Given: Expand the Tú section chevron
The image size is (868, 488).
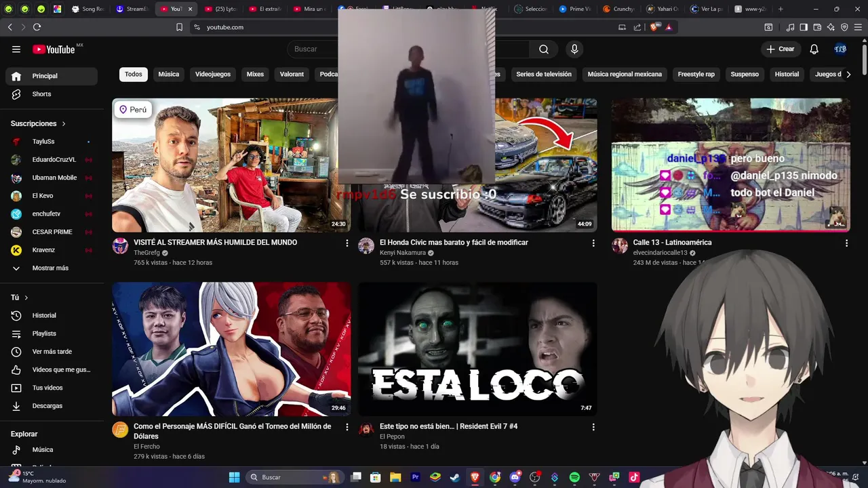Looking at the screenshot, I should (x=26, y=298).
